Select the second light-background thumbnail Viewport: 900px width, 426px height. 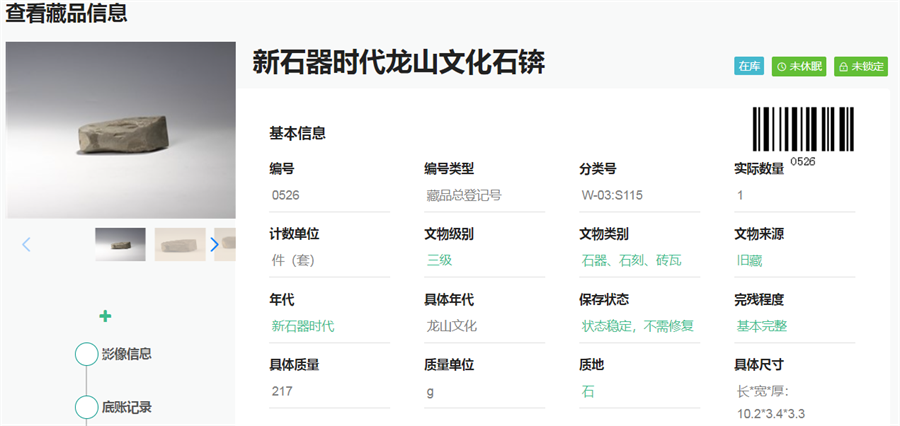(180, 245)
